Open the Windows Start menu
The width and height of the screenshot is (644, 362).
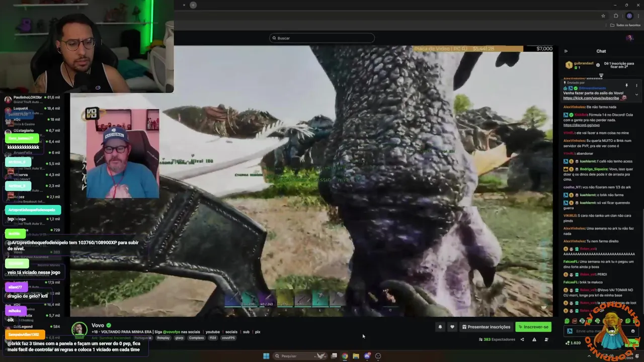(x=266, y=356)
